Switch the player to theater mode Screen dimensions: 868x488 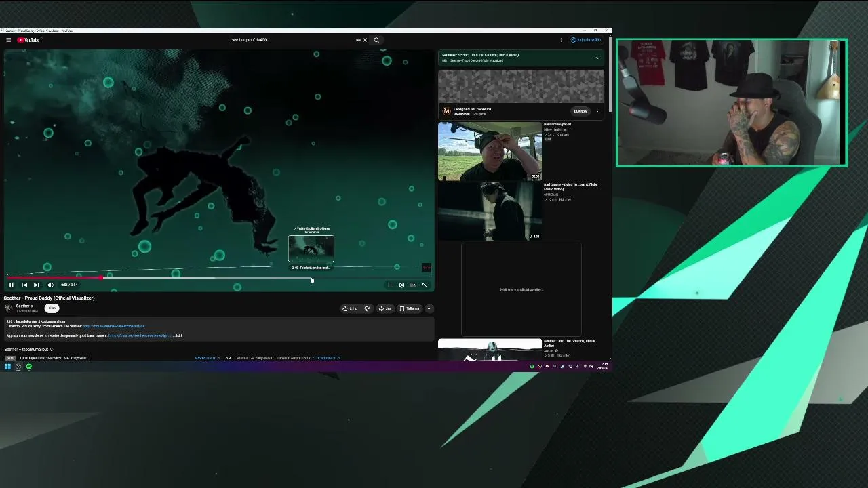pos(413,285)
